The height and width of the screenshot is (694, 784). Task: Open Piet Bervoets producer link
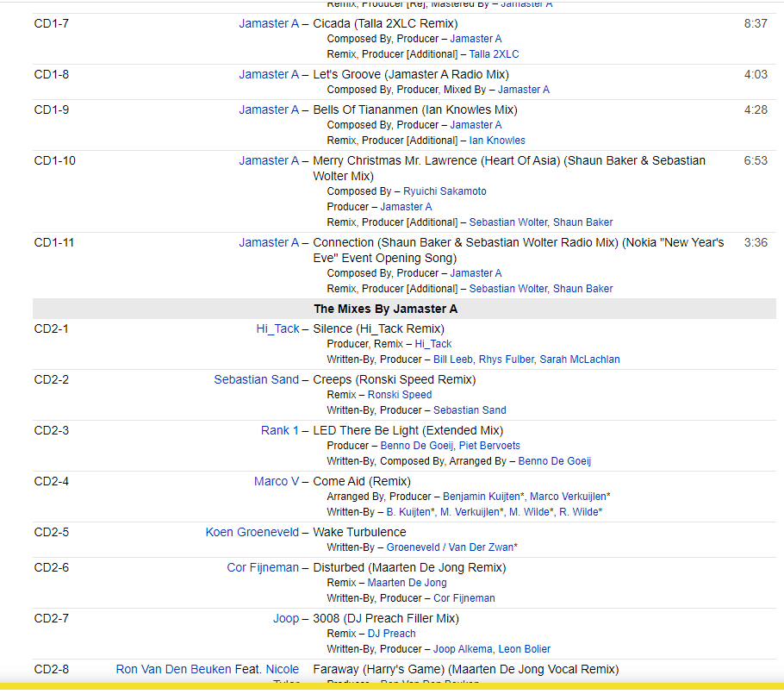coord(489,446)
